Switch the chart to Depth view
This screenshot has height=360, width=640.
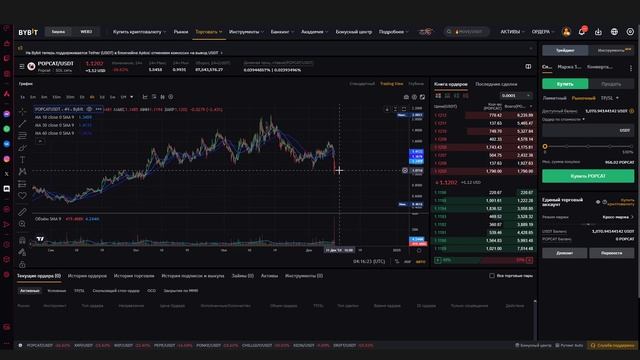[416, 84]
